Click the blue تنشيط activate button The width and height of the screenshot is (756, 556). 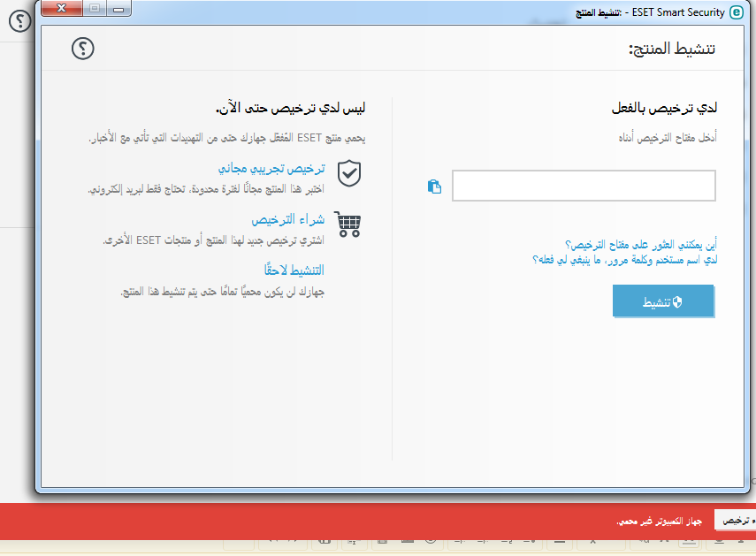[x=663, y=301]
